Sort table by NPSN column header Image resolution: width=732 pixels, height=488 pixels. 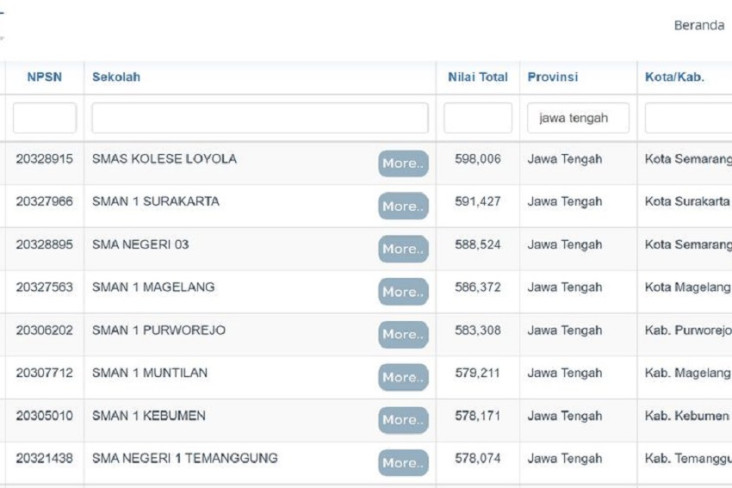click(x=44, y=77)
